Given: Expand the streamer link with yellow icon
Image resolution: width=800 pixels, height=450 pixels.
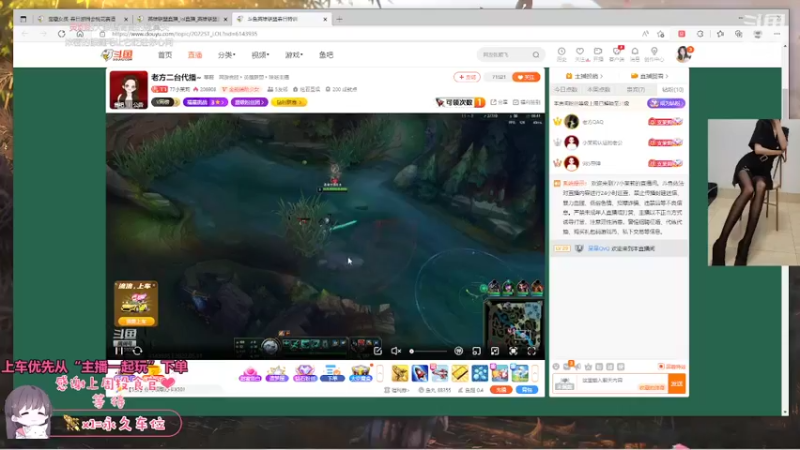Looking at the screenshot, I should [585, 76].
